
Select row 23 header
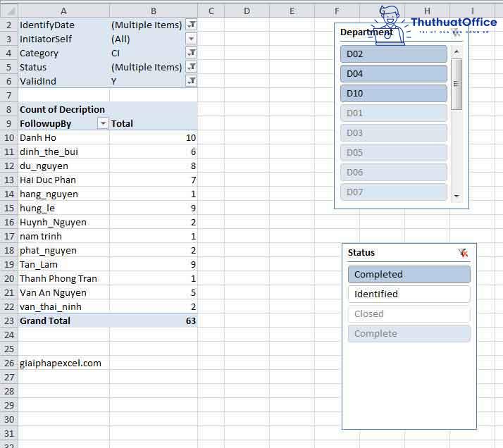tap(9, 321)
